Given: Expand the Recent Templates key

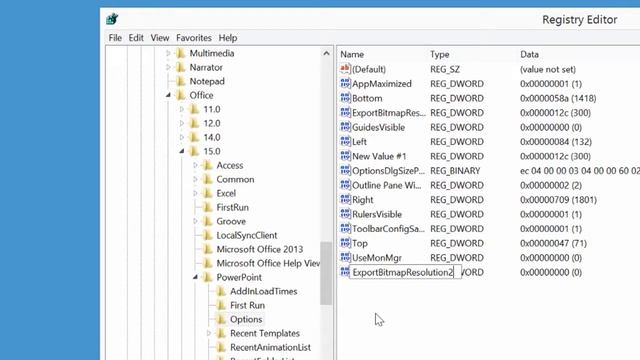Looking at the screenshot, I should (209, 333).
